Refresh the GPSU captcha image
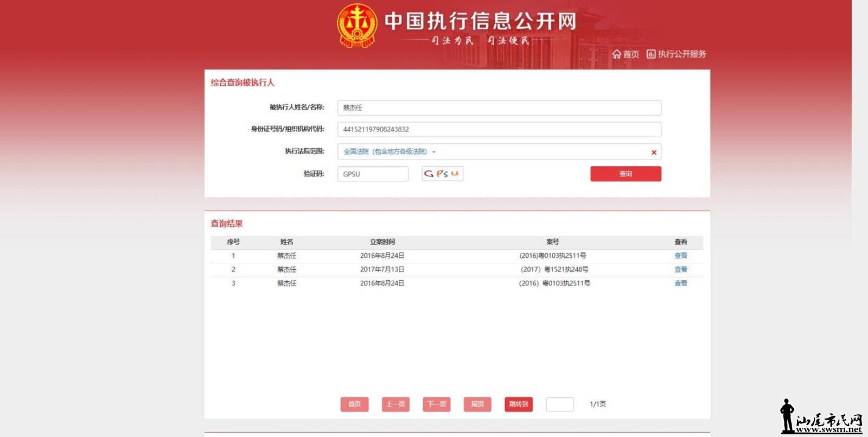The image size is (868, 437). pyautogui.click(x=442, y=174)
